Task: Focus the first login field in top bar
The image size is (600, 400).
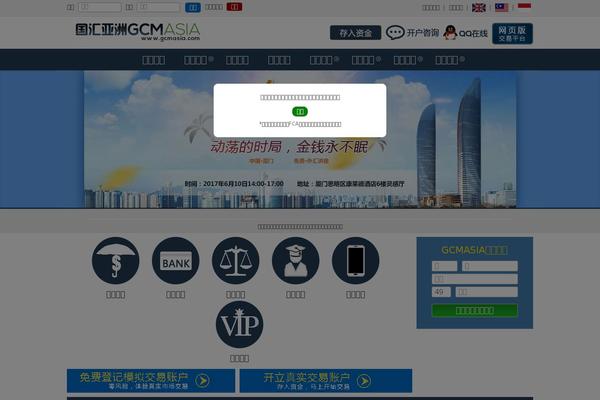Action: [100, 7]
